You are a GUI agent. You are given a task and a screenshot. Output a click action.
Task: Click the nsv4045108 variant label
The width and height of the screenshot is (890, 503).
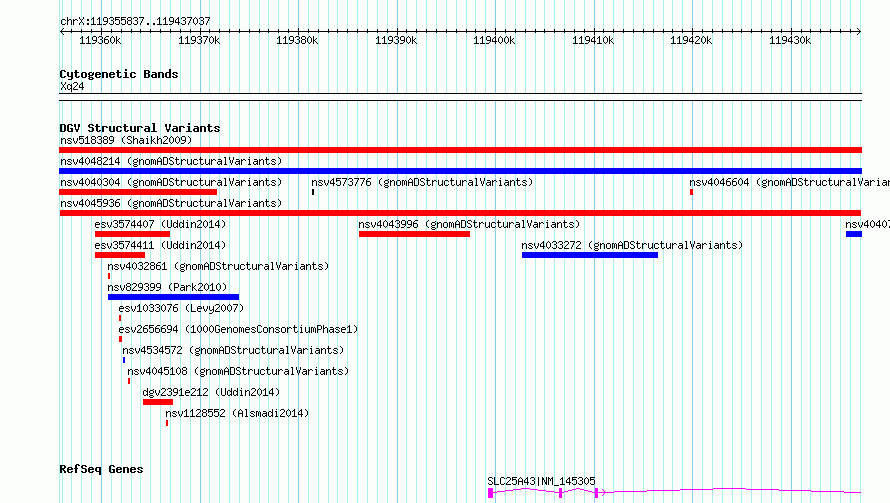(238, 371)
